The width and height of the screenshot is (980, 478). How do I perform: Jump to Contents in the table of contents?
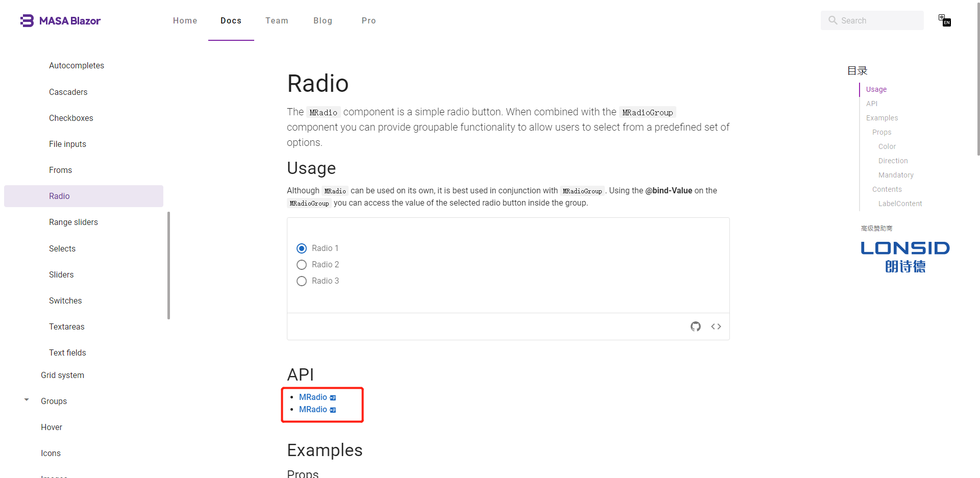(x=887, y=189)
